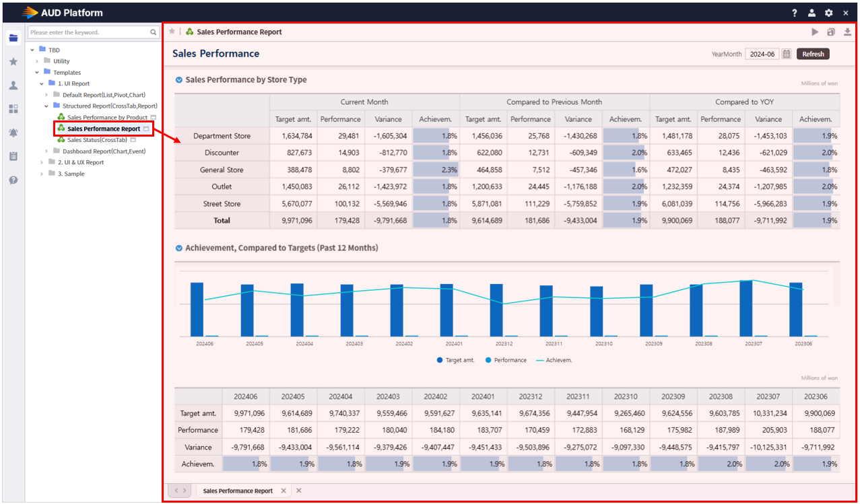
Task: Open the help question mark in sidebar
Action: [13, 180]
